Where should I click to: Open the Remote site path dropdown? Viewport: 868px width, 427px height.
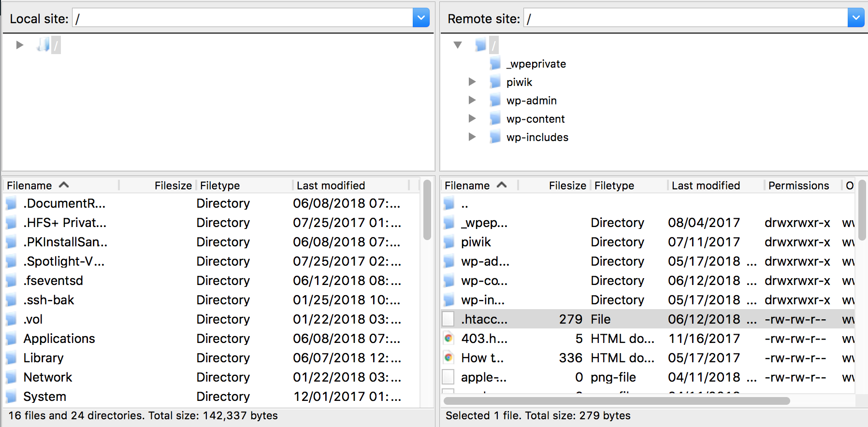pos(856,18)
